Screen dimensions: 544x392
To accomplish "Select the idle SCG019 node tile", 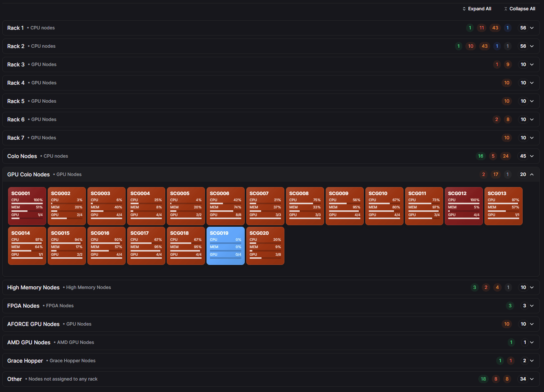I will [225, 245].
